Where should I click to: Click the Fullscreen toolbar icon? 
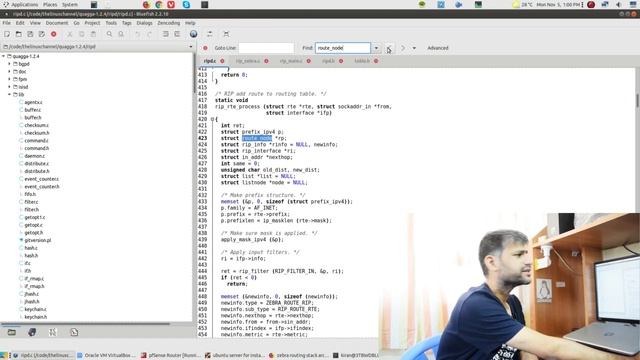[226, 34]
